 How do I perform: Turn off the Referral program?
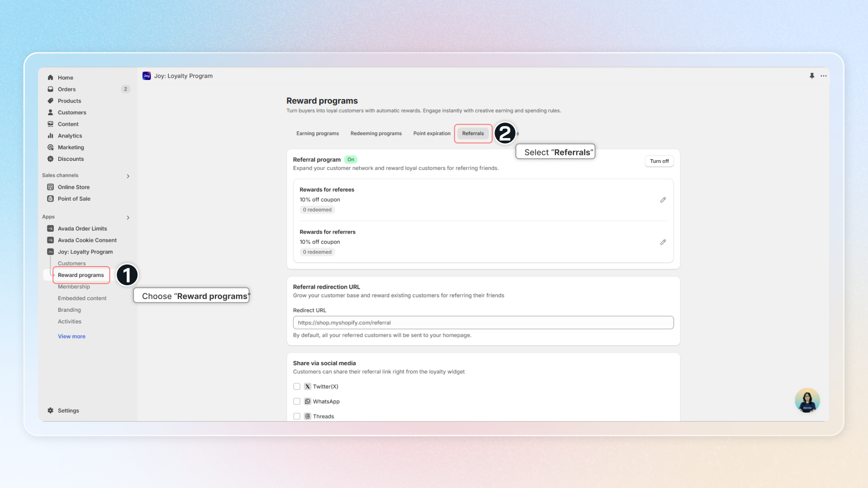(659, 161)
